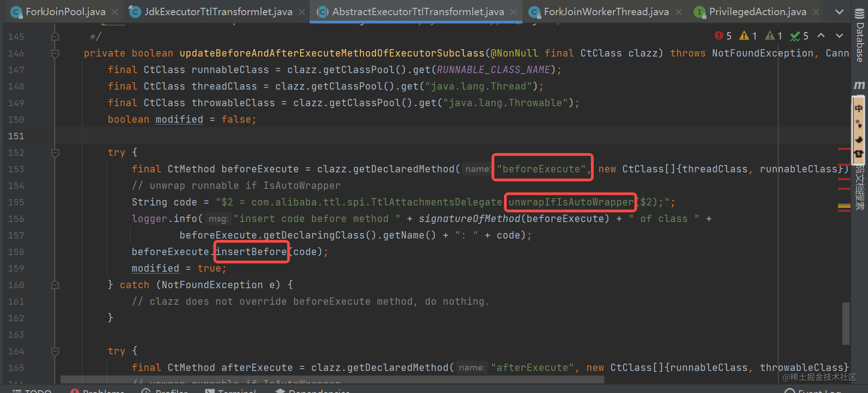Click the signatureOfMethod call
868x393 pixels.
click(469, 219)
